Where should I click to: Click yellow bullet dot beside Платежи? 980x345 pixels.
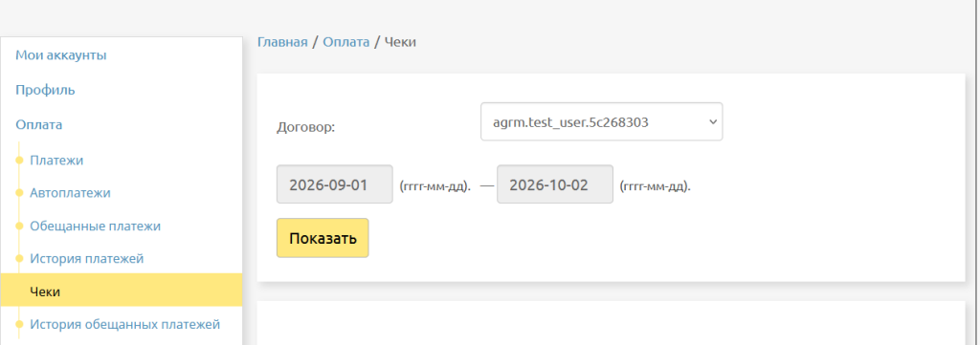point(19,161)
